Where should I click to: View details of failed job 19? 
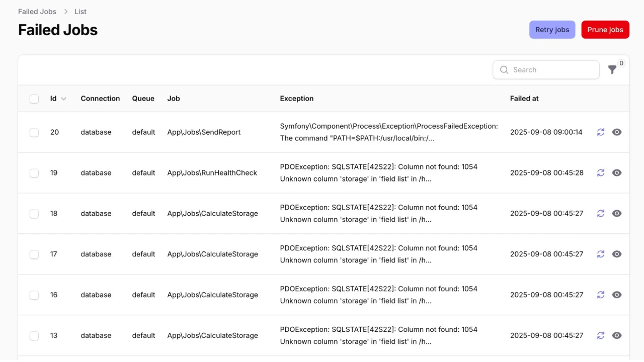pos(617,172)
